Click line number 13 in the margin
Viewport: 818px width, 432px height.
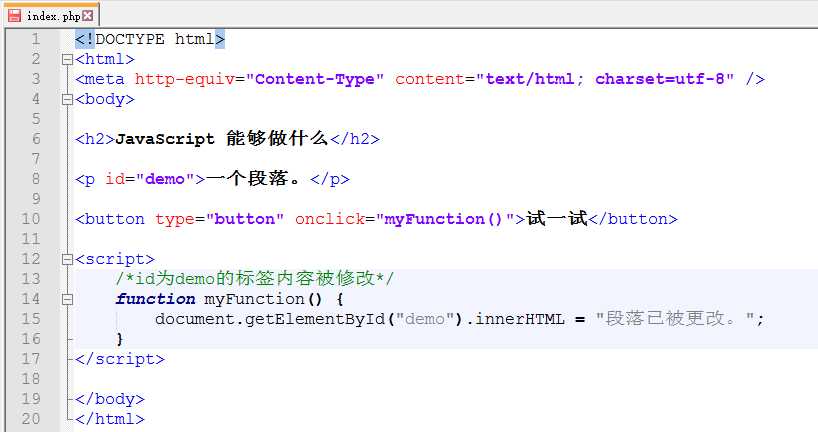click(31, 279)
